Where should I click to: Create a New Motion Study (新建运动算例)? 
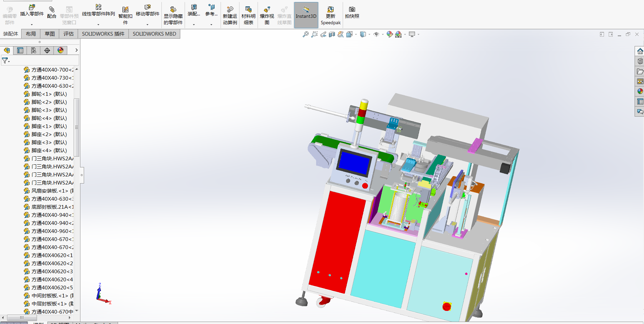[230, 15]
